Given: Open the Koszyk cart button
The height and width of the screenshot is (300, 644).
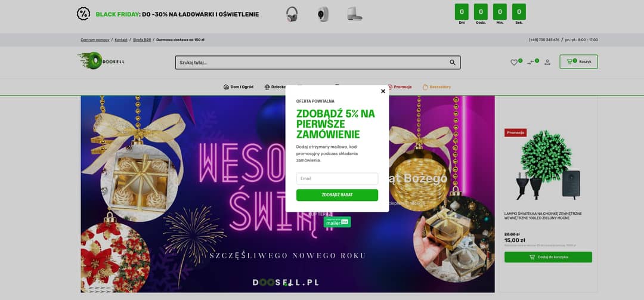Looking at the screenshot, I should [578, 61].
